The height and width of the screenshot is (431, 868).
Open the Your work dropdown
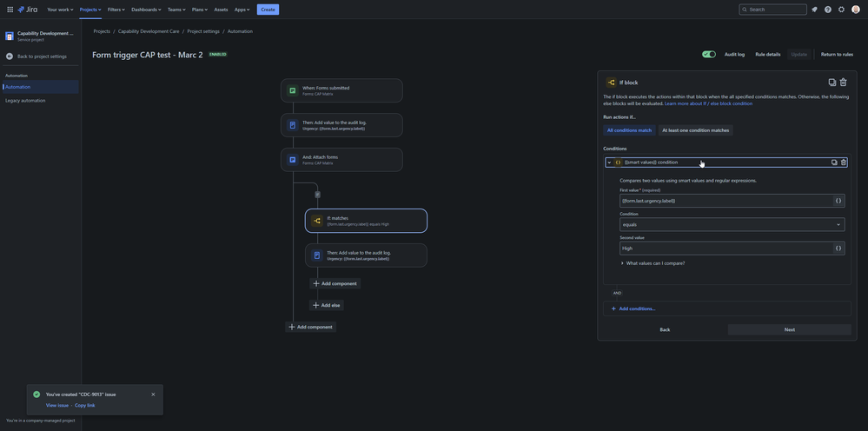tap(60, 10)
